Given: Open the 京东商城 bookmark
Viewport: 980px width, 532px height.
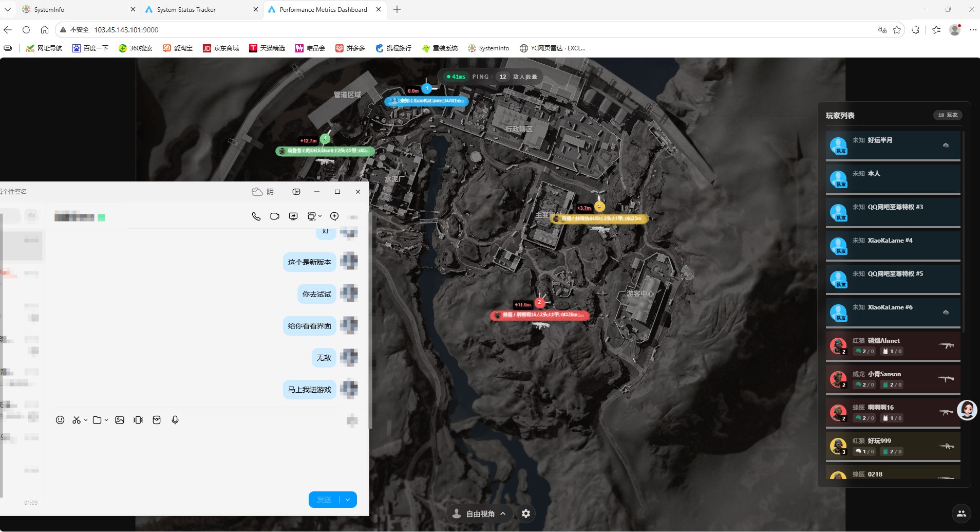Looking at the screenshot, I should [221, 48].
